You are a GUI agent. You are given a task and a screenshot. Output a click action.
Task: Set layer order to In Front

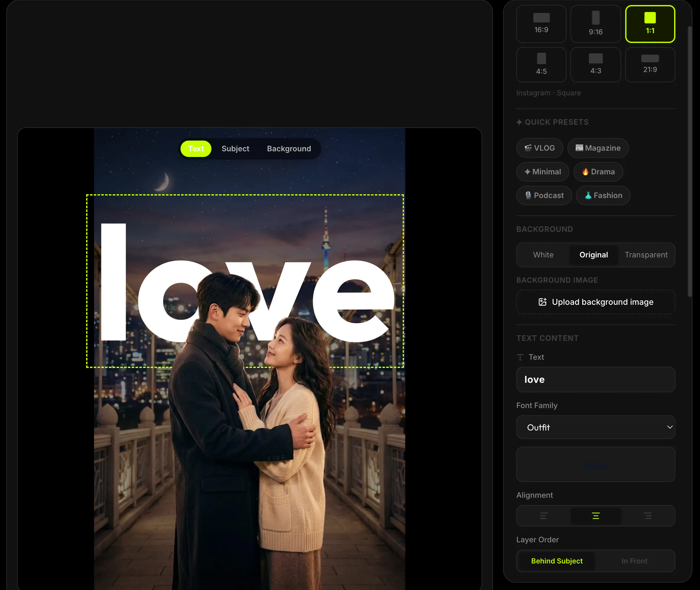[634, 561]
